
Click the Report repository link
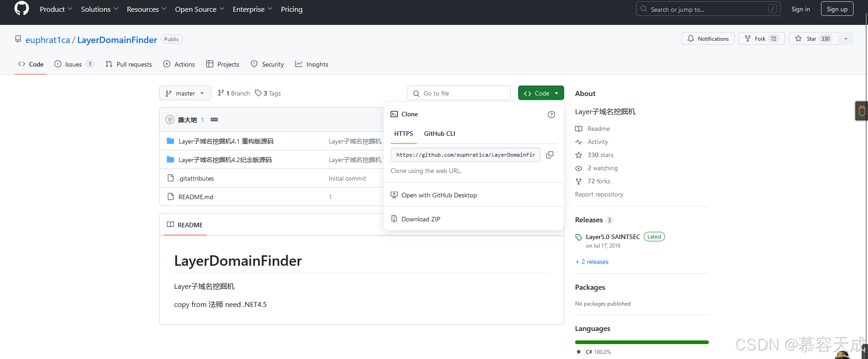[599, 194]
